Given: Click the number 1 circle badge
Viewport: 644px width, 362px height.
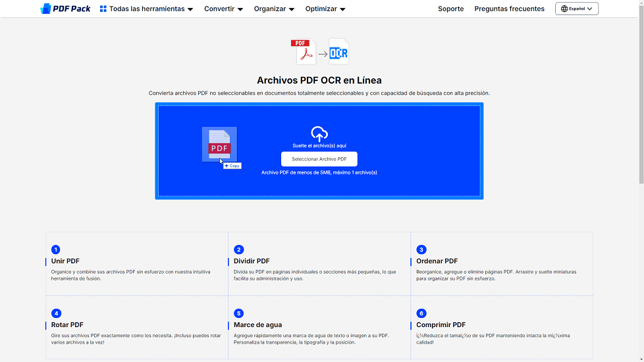Looking at the screenshot, I should [x=56, y=249].
